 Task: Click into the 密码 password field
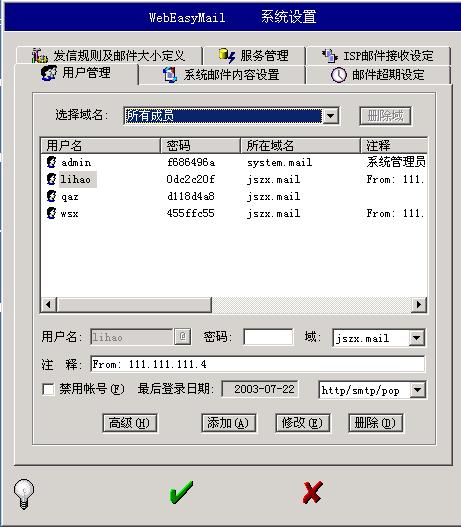pyautogui.click(x=268, y=337)
